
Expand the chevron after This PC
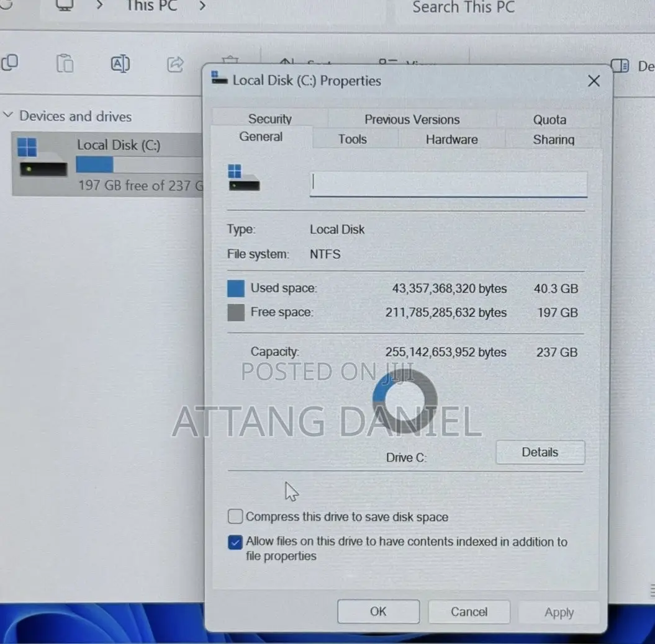202,6
